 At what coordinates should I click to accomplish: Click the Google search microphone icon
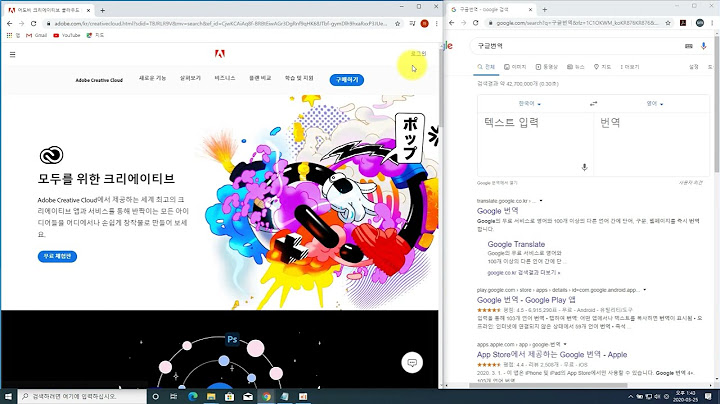tap(703, 46)
